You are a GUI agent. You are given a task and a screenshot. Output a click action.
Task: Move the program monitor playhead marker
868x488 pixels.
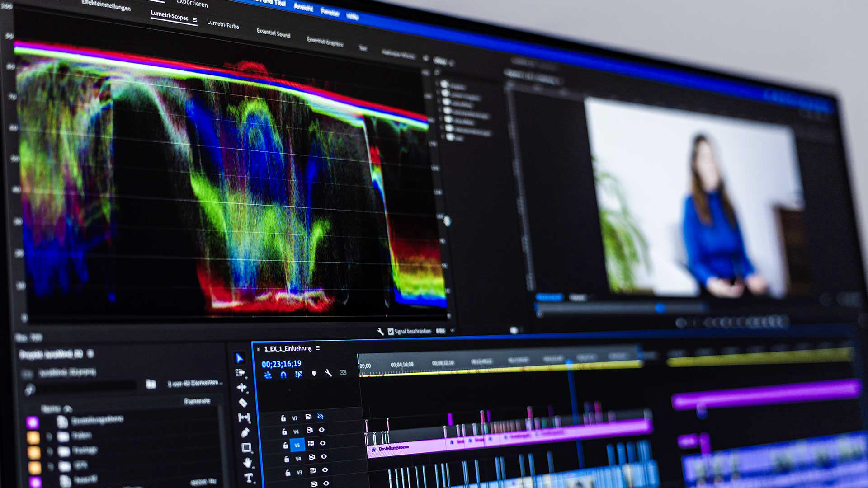pos(660,308)
